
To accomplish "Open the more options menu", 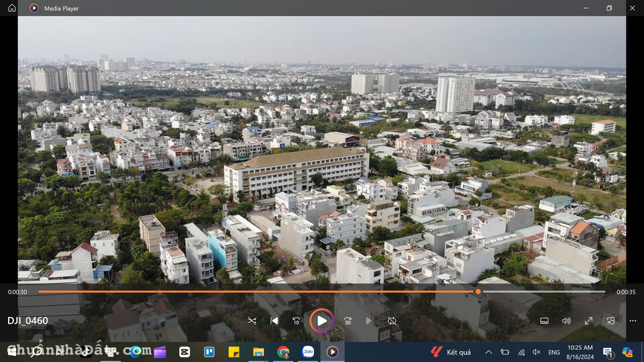I will [633, 321].
